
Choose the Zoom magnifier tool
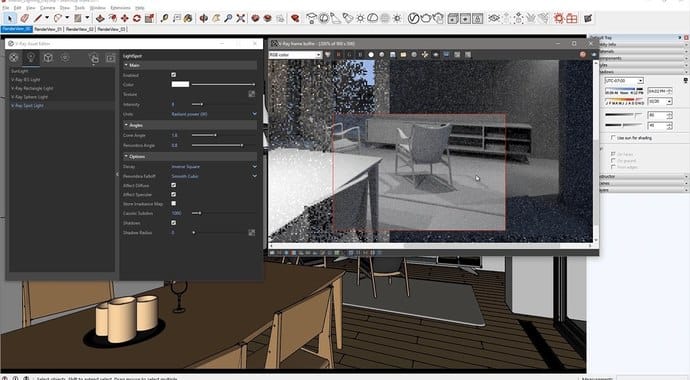[228, 18]
